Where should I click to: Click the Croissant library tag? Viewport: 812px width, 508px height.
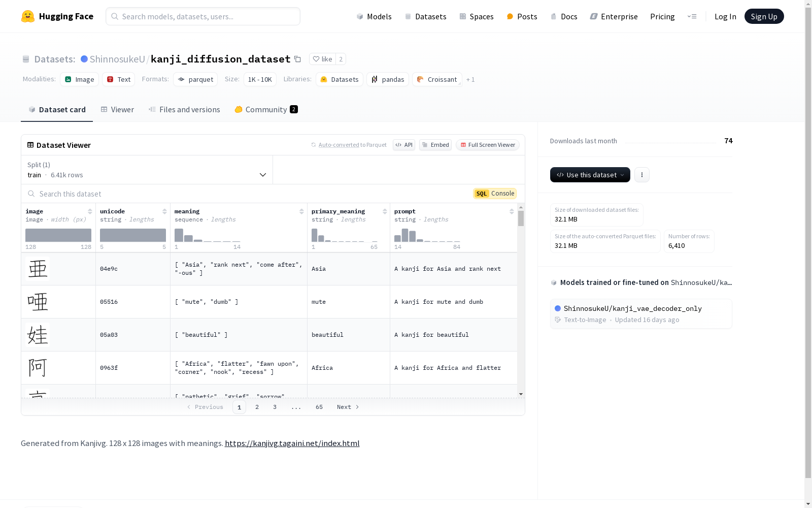437,79
